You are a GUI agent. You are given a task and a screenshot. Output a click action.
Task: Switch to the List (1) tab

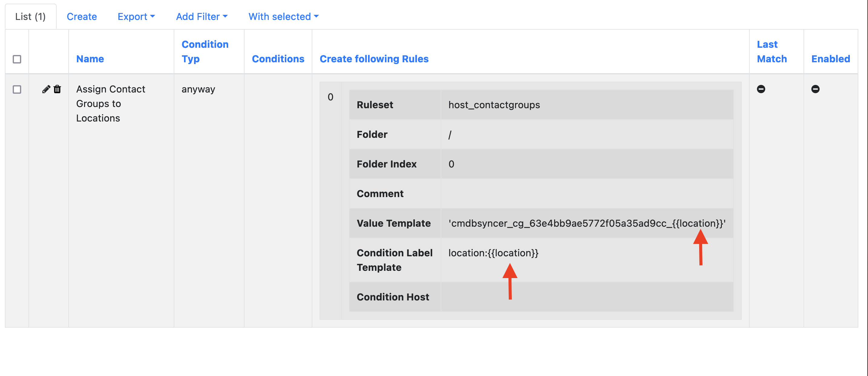[30, 17]
